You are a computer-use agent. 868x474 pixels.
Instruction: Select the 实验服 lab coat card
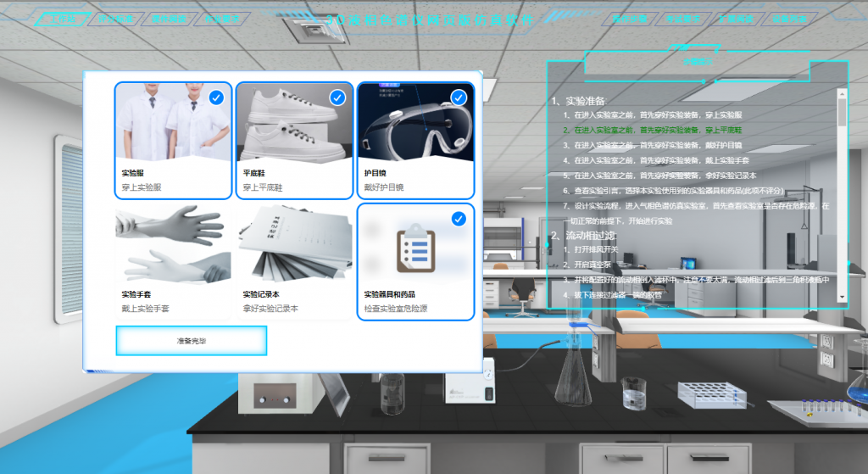point(173,141)
